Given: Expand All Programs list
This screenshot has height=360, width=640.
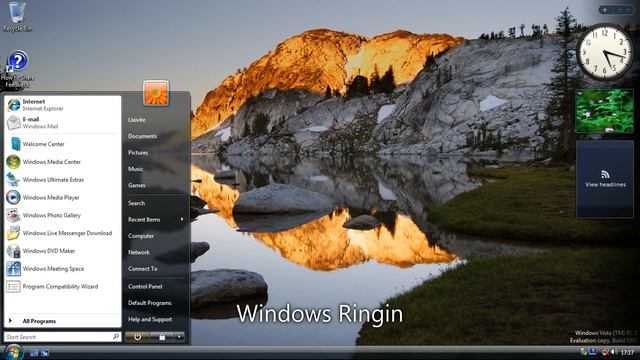Looking at the screenshot, I should coord(63,321).
